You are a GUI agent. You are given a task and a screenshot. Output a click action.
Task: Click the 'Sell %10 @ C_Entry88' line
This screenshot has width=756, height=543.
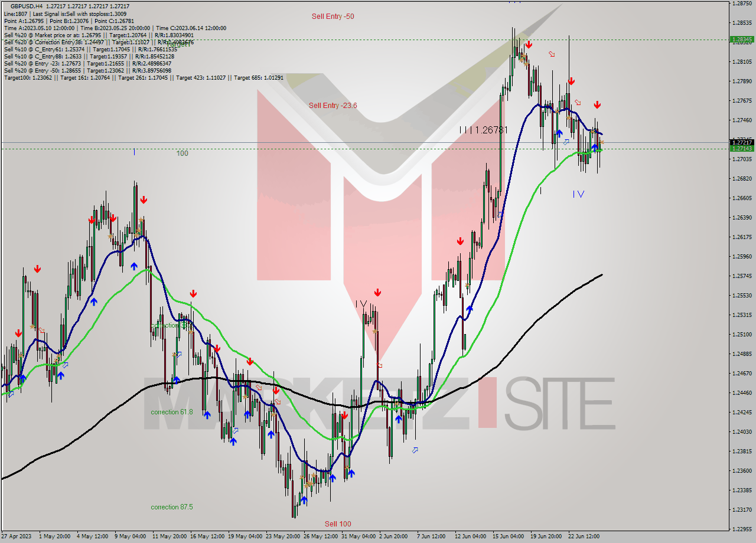89,56
